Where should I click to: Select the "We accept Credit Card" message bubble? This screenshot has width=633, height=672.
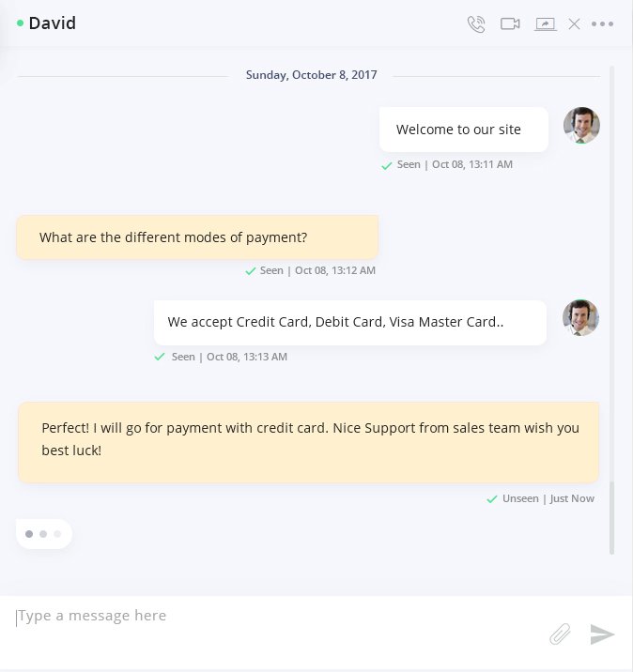(350, 322)
